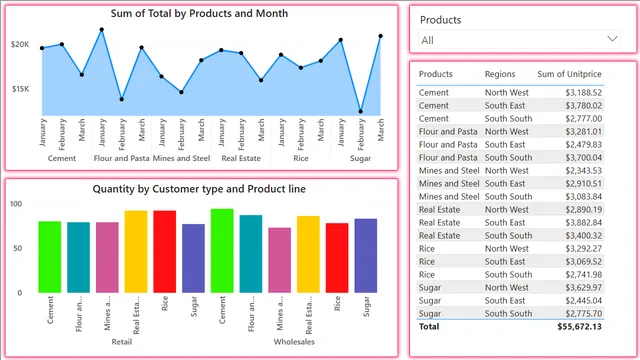This screenshot has height=360, width=640.
Task: Click the $3,882.84 value
Action: pos(583,223)
